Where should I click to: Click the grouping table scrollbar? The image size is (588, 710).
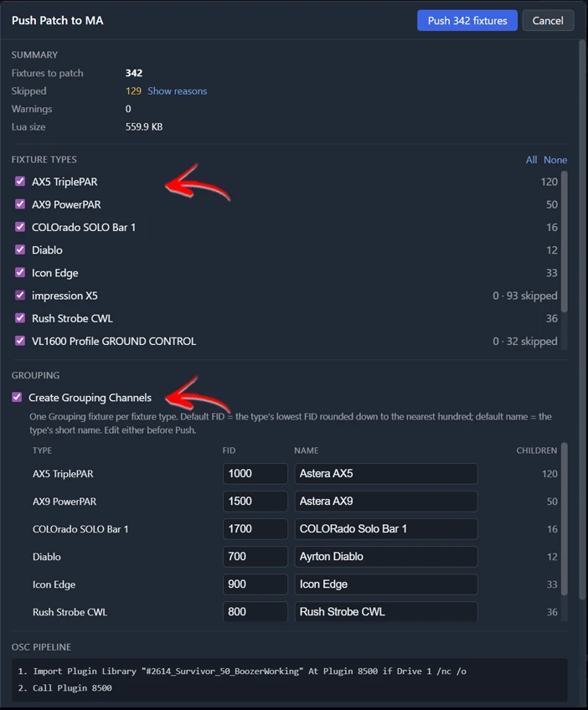564,519
